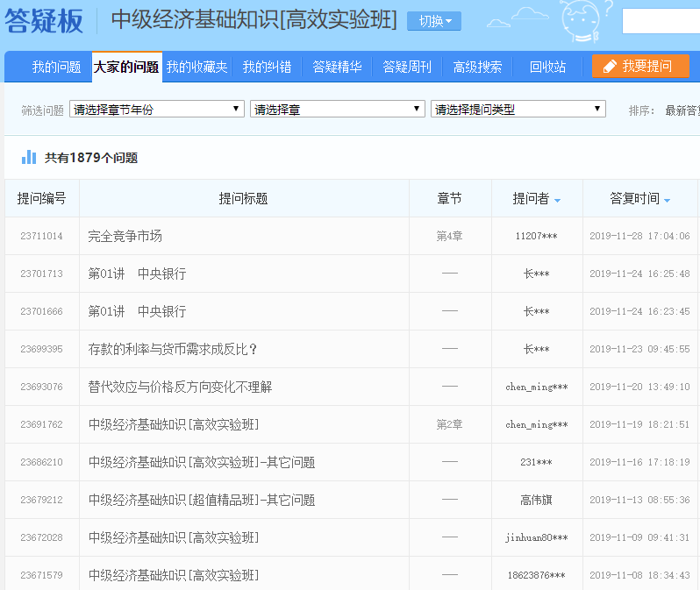This screenshot has width=700, height=590.
Task: Click 第4章 chapter cell
Action: (449, 236)
